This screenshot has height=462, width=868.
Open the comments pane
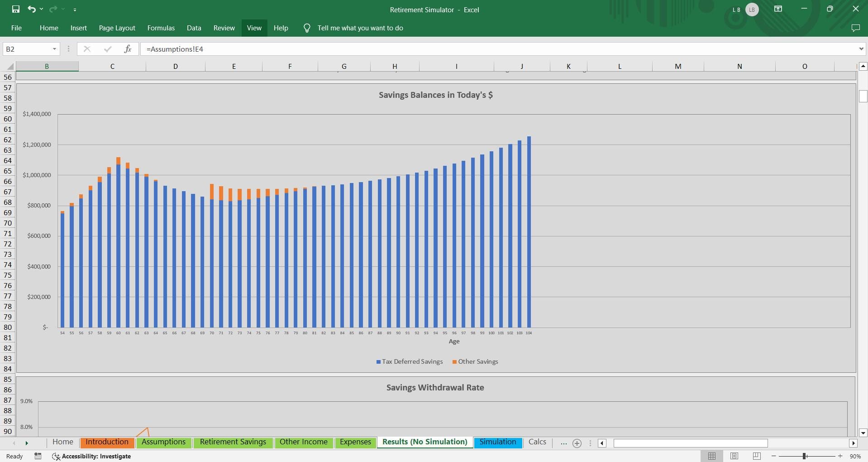[x=856, y=28]
